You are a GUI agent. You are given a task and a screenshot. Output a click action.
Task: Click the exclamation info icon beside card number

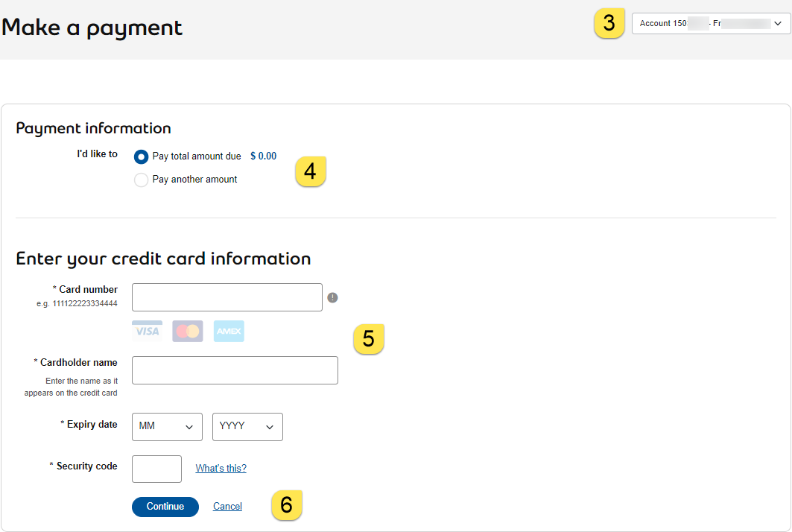(332, 297)
